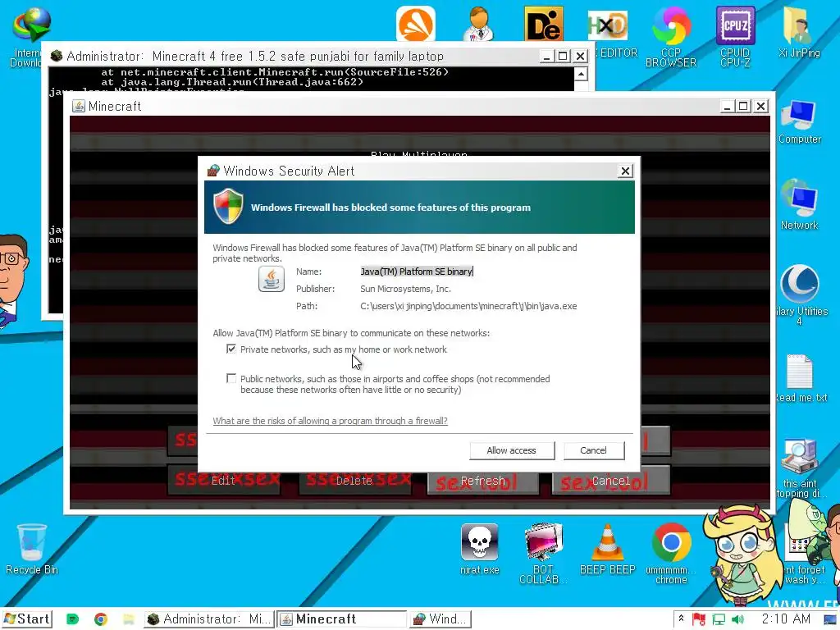Open the Computer desktop icon
The width and height of the screenshot is (840, 630).
799,122
